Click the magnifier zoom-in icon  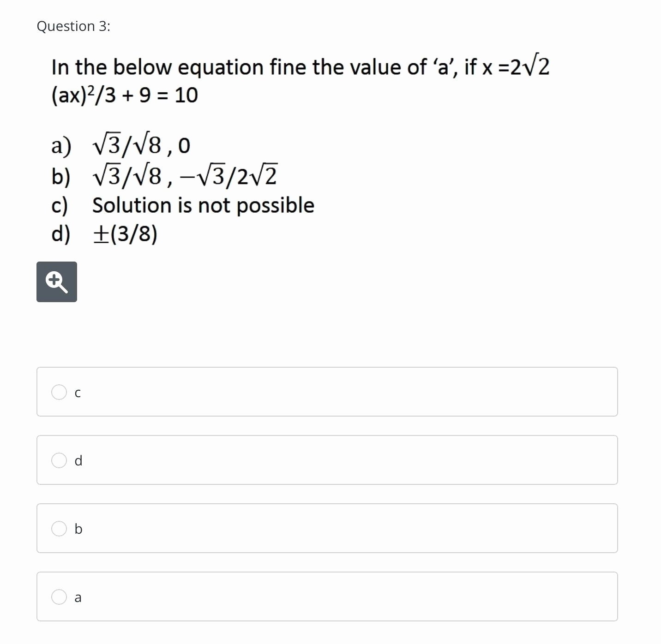(57, 282)
